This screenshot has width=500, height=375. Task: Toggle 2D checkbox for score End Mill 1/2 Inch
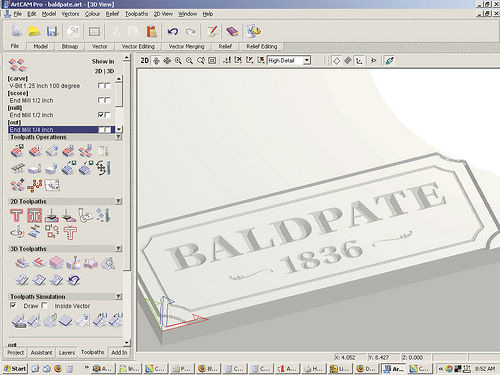click(x=100, y=100)
